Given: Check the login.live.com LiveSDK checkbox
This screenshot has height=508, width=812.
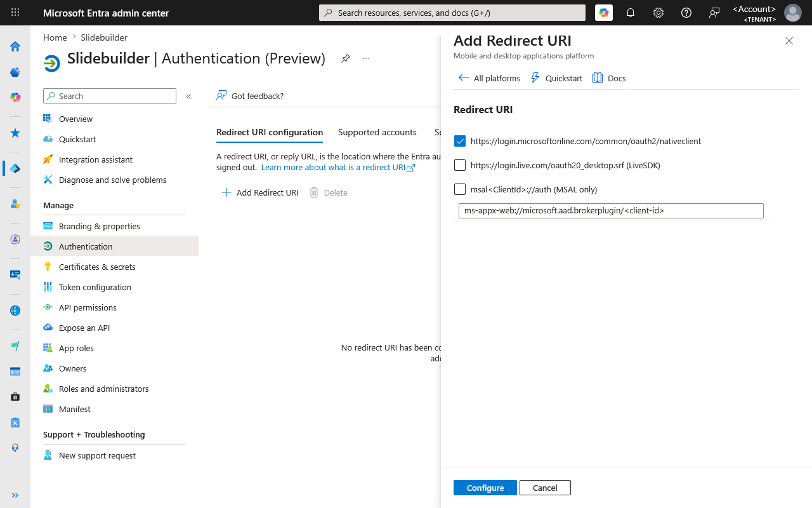Looking at the screenshot, I should (x=460, y=165).
